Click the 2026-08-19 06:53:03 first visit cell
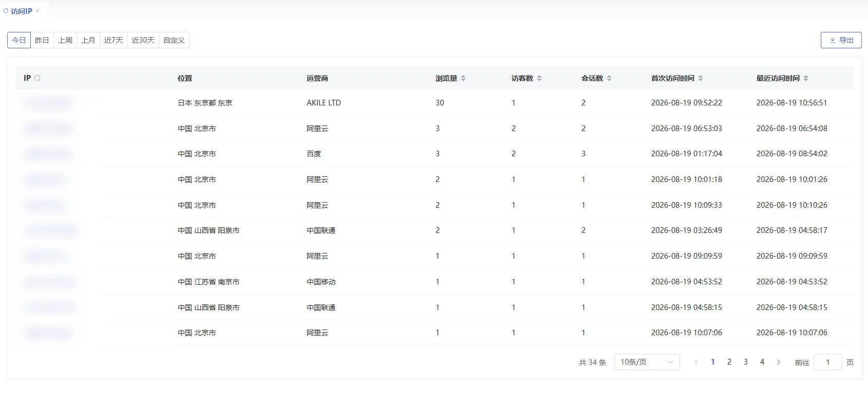868x399 pixels. click(x=687, y=129)
